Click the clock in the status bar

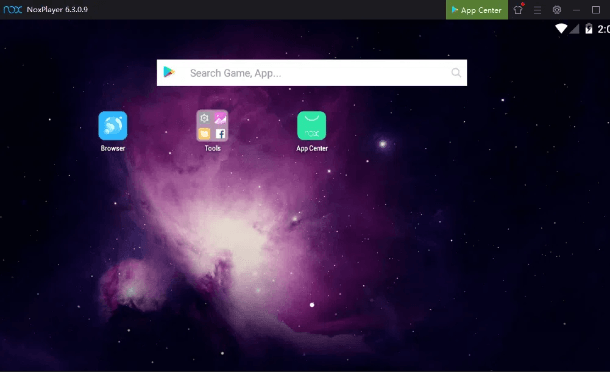(x=603, y=29)
